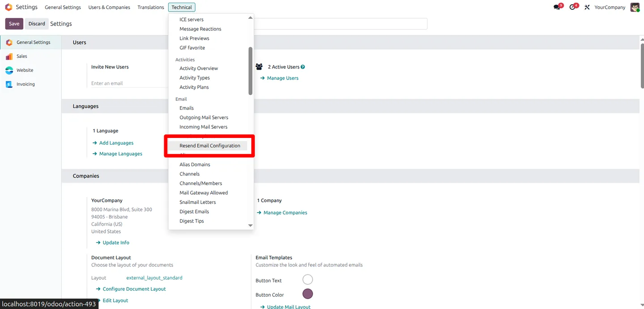Image resolution: width=644 pixels, height=309 pixels.
Task: Click the Save button
Action: 14,24
